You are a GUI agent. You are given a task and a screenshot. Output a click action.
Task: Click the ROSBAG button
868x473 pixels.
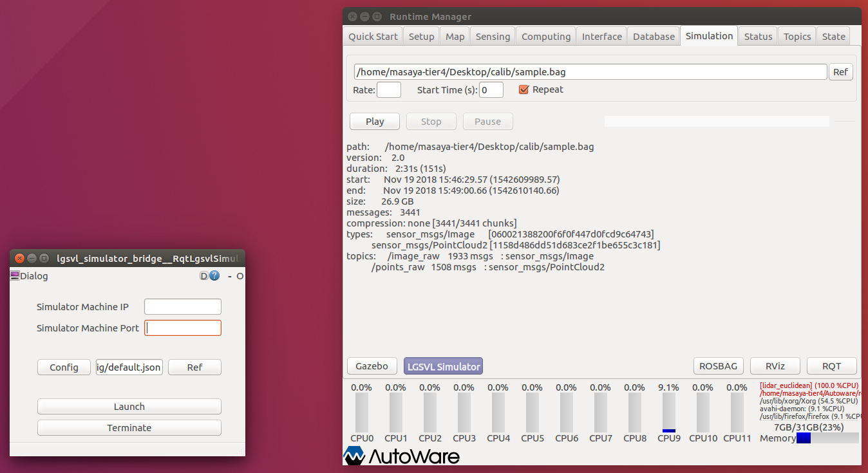coord(718,366)
